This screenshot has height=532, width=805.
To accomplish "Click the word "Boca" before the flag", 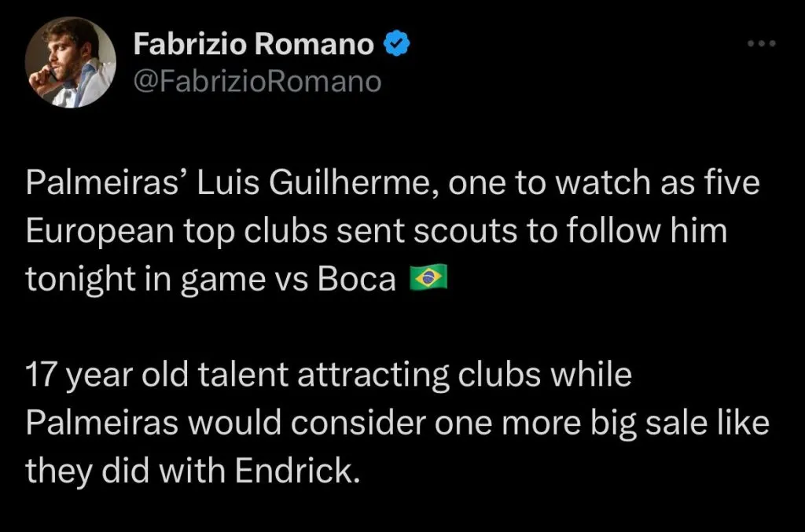I will tap(356, 280).
